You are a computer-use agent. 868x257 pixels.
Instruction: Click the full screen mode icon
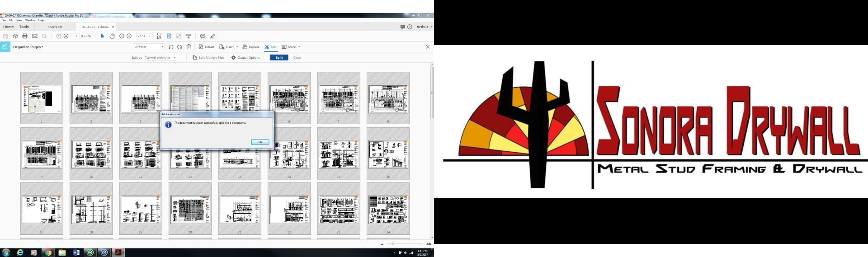179,36
